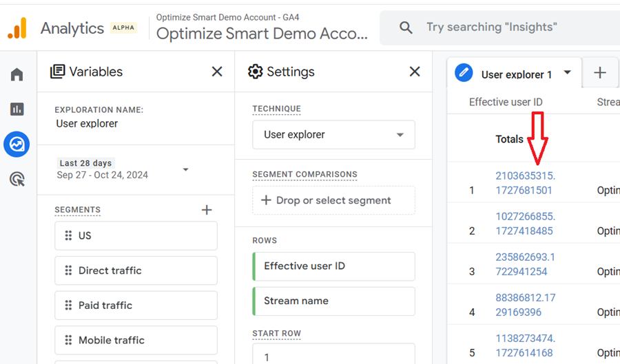Open the Reports icon in sidebar
Screen dimensions: 620x364
tap(17, 109)
